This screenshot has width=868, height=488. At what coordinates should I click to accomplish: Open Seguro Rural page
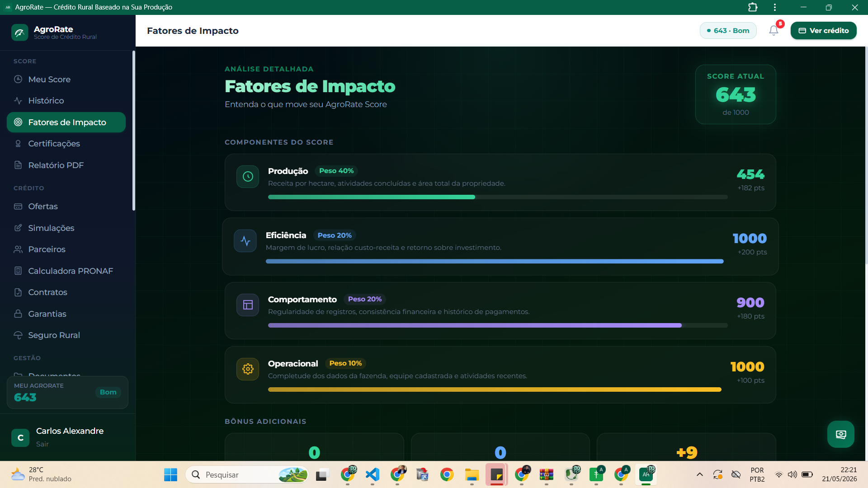(66, 335)
